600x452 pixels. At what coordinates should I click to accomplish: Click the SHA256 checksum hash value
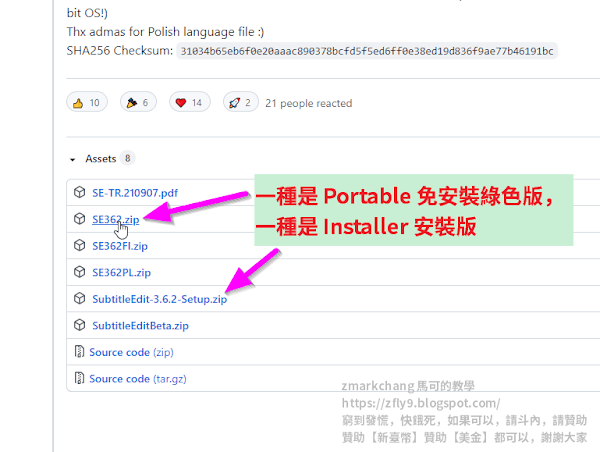pyautogui.click(x=367, y=51)
